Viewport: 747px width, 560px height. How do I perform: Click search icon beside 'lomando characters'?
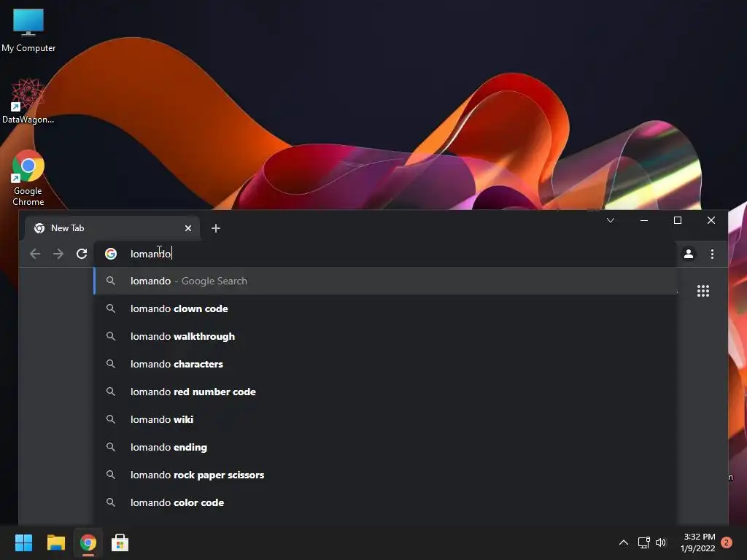click(x=111, y=364)
